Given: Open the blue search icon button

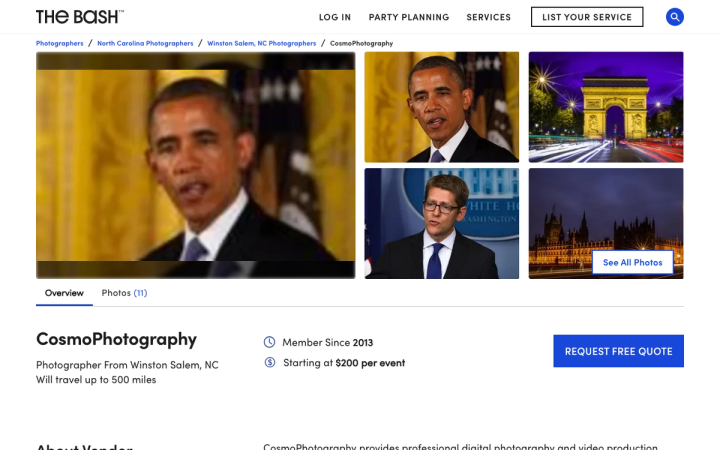Looking at the screenshot, I should (675, 17).
